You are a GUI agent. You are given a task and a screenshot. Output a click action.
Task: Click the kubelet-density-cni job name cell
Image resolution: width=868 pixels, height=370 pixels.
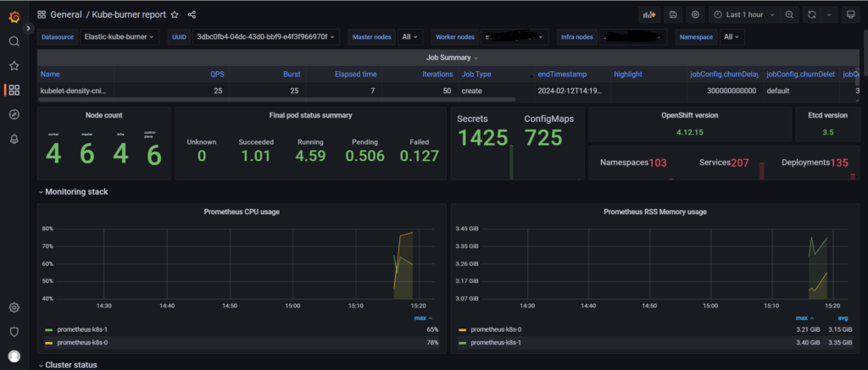(73, 91)
